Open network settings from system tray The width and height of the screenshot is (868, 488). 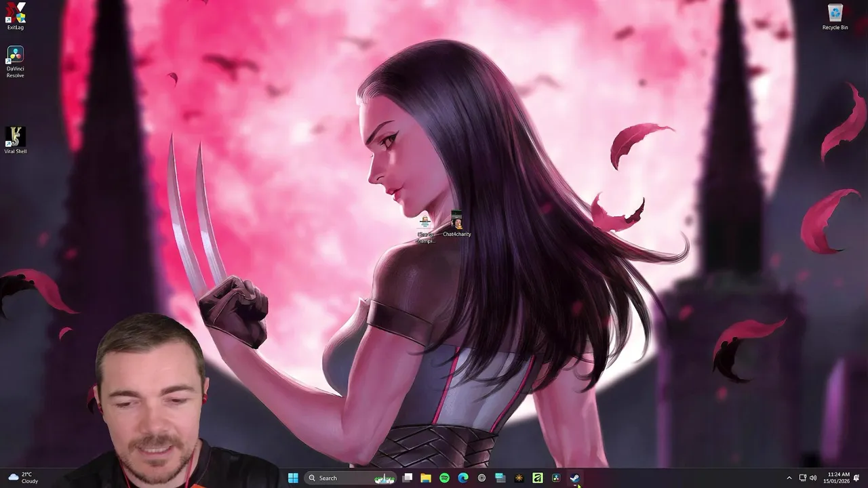[x=802, y=478]
